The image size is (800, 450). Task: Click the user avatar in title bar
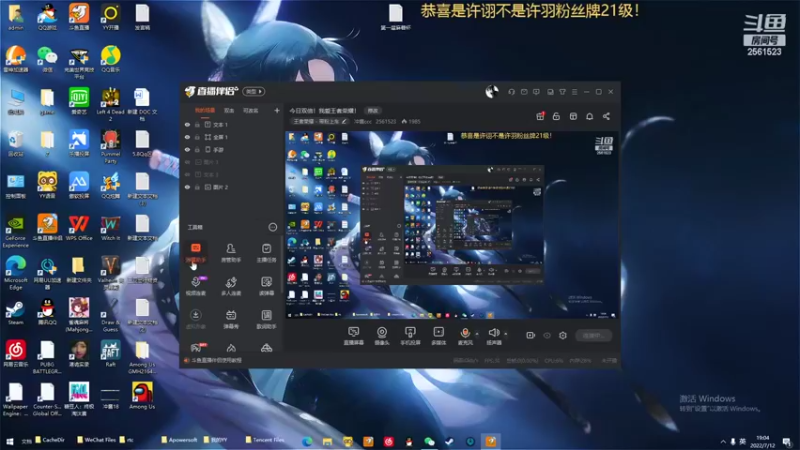pos(491,92)
